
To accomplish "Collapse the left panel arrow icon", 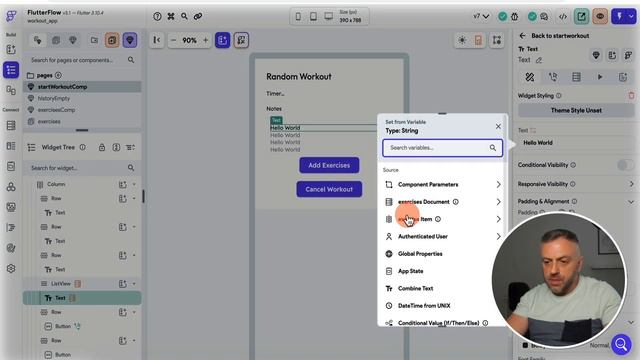I will 157,40.
